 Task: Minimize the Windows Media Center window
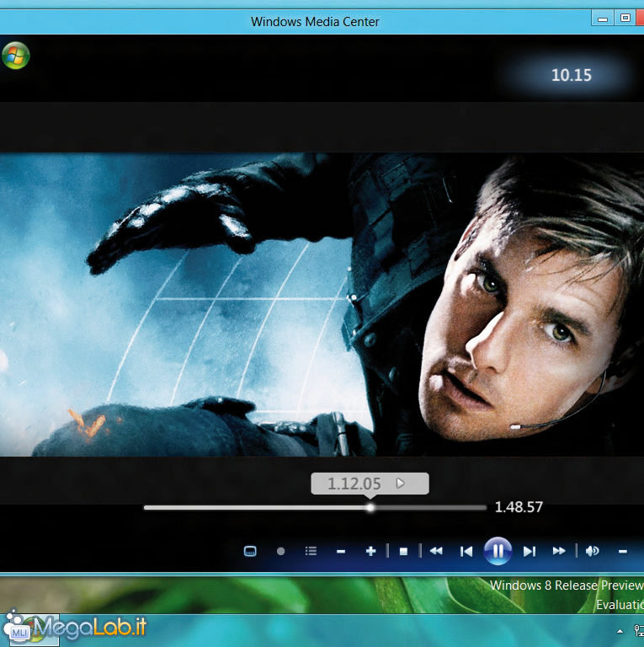[x=603, y=19]
